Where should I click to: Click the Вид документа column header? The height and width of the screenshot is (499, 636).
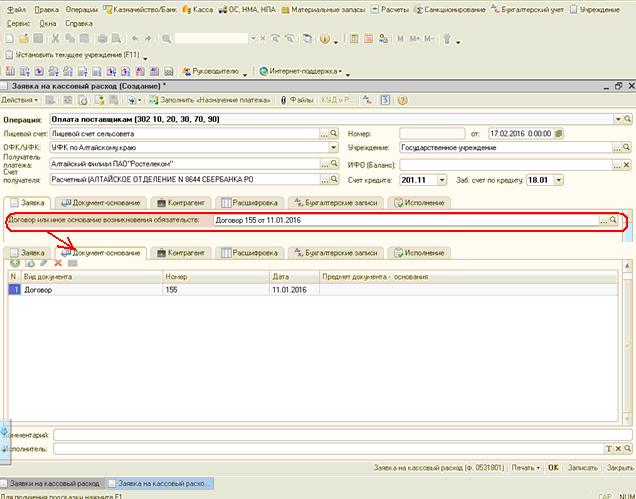[91, 277]
